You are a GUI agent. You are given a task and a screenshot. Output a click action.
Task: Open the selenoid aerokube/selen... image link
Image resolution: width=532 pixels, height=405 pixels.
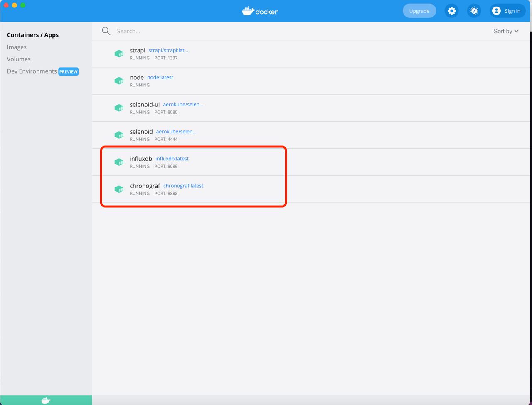pos(176,131)
